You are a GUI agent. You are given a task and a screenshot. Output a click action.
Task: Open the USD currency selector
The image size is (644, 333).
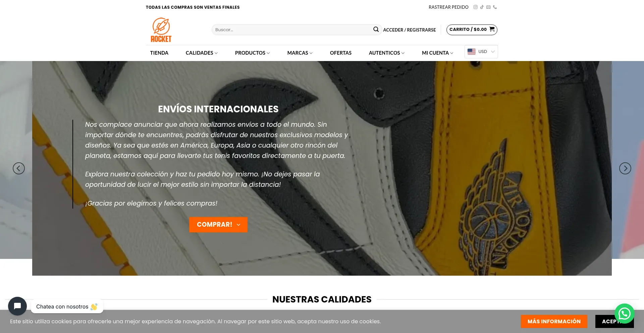481,52
